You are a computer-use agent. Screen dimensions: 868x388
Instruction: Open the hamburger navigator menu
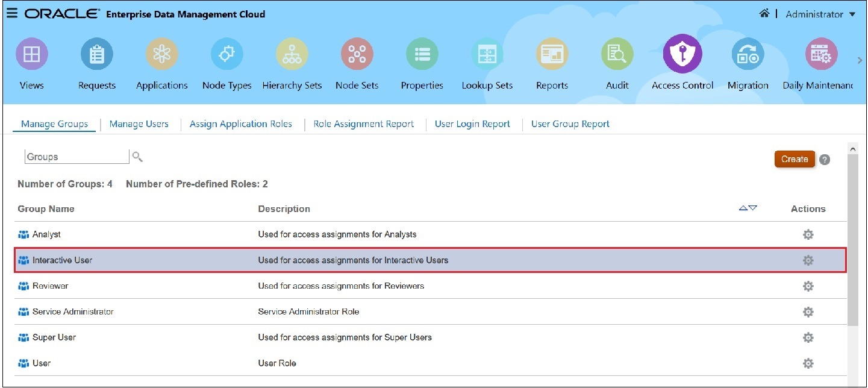(x=12, y=13)
